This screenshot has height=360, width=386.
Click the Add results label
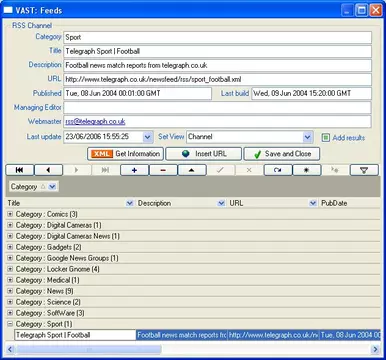349,138
